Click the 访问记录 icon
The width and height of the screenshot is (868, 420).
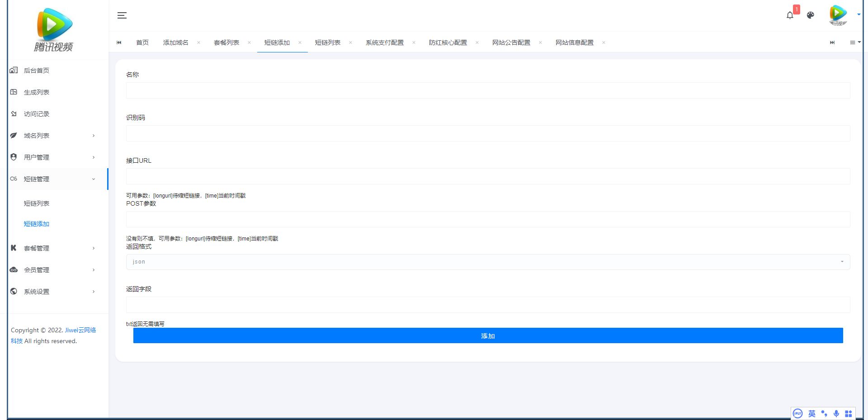click(14, 113)
